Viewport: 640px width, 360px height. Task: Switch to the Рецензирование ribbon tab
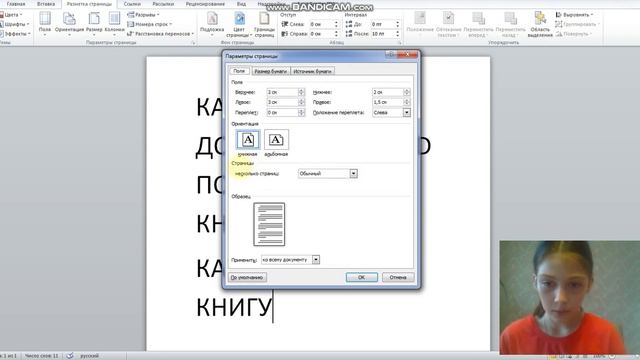[205, 4]
